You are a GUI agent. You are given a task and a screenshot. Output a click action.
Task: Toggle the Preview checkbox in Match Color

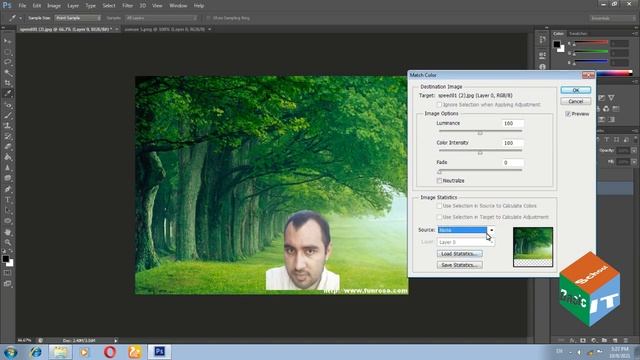pos(568,114)
